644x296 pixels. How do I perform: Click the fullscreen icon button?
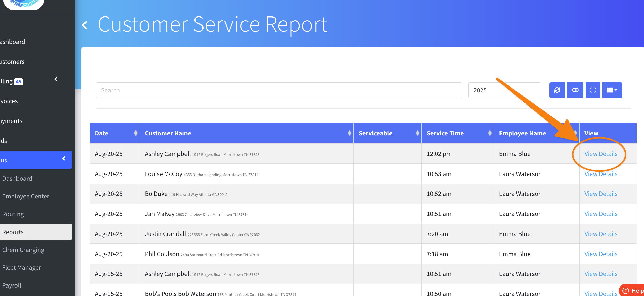coord(593,90)
